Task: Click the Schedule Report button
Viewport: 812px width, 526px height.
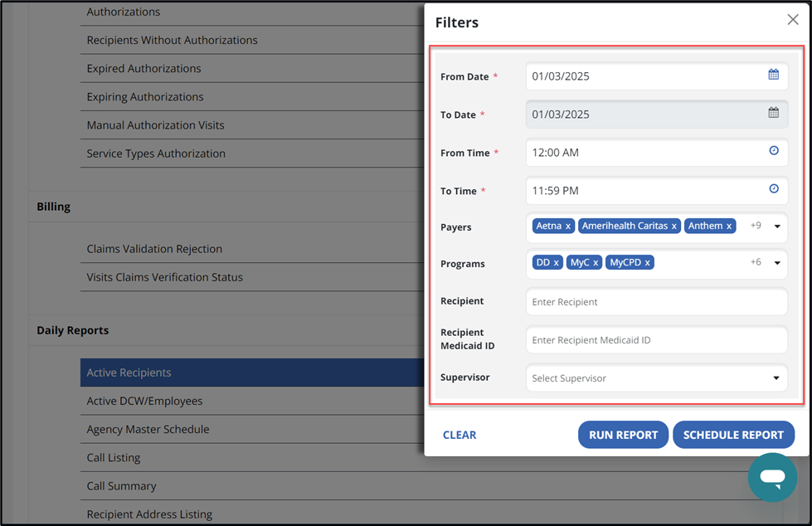Action: click(733, 435)
